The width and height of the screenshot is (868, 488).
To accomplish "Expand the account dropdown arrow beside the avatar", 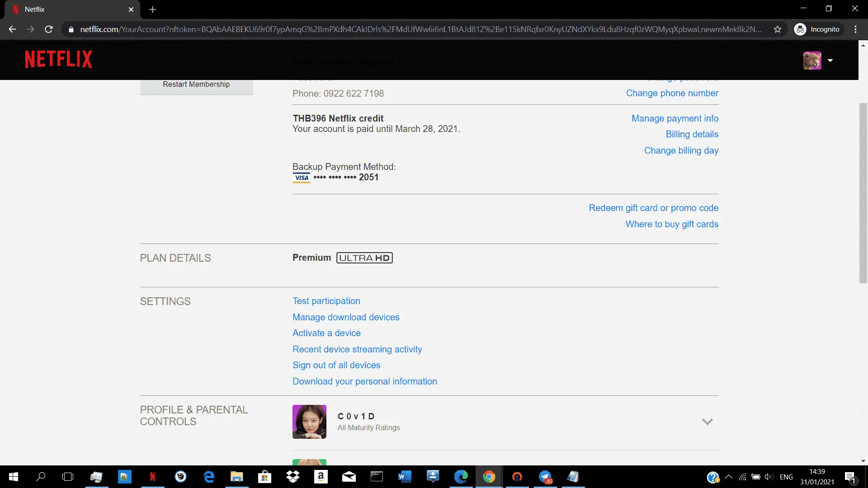I will (830, 61).
